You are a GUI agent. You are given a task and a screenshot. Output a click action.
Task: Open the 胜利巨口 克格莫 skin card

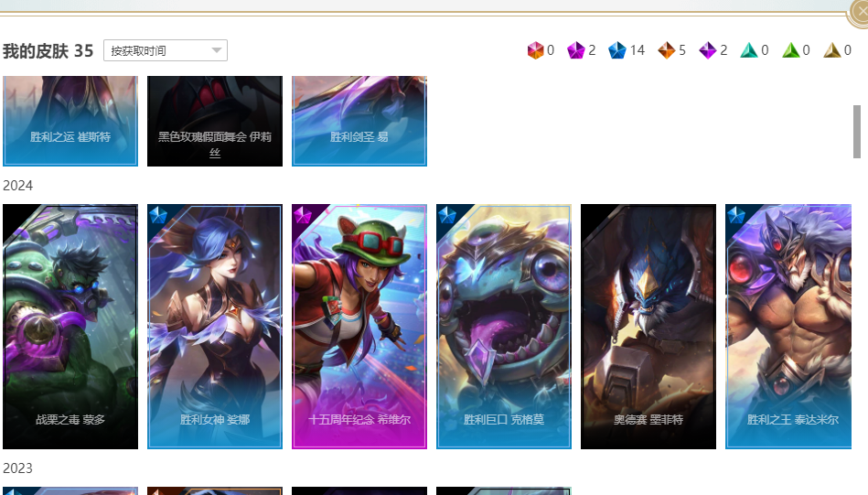click(x=504, y=327)
